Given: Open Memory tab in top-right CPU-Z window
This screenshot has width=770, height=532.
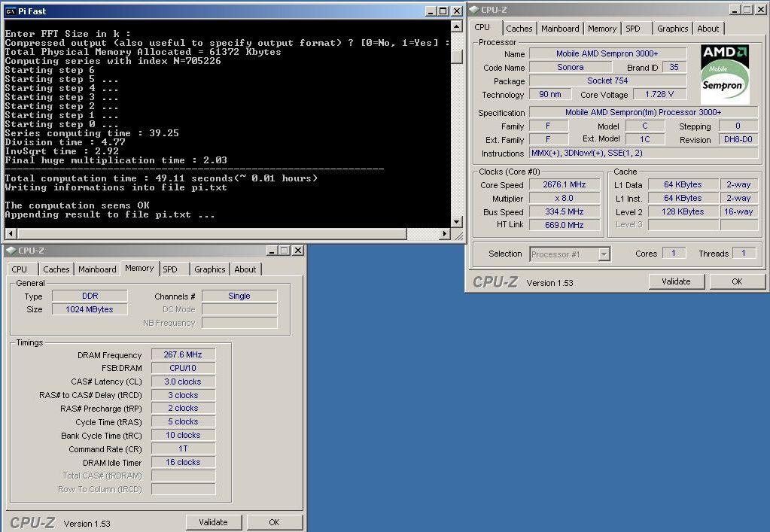Looking at the screenshot, I should pos(602,29).
